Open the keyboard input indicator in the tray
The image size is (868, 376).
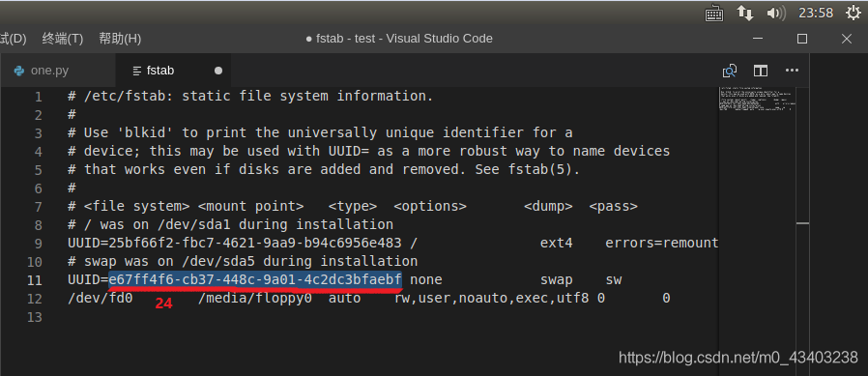[714, 14]
